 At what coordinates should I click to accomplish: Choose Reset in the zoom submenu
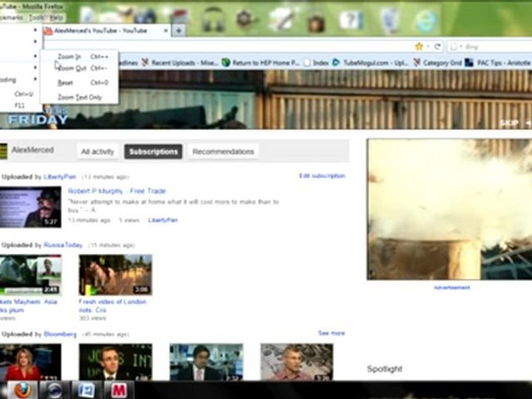coord(79,83)
